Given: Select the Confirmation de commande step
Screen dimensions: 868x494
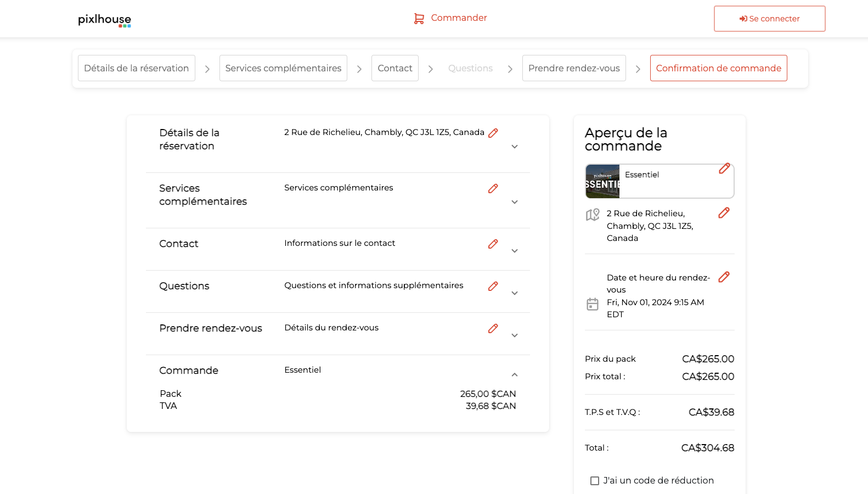Looking at the screenshot, I should coord(718,68).
